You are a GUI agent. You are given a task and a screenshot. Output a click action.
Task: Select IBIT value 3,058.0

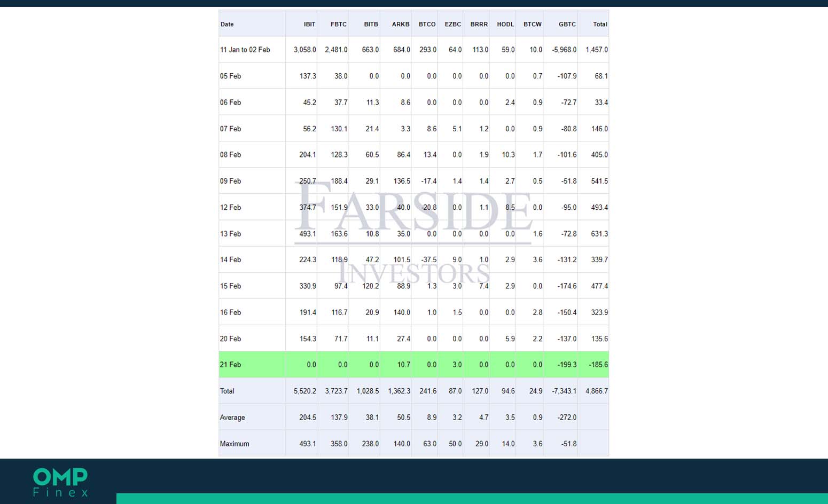coord(304,50)
